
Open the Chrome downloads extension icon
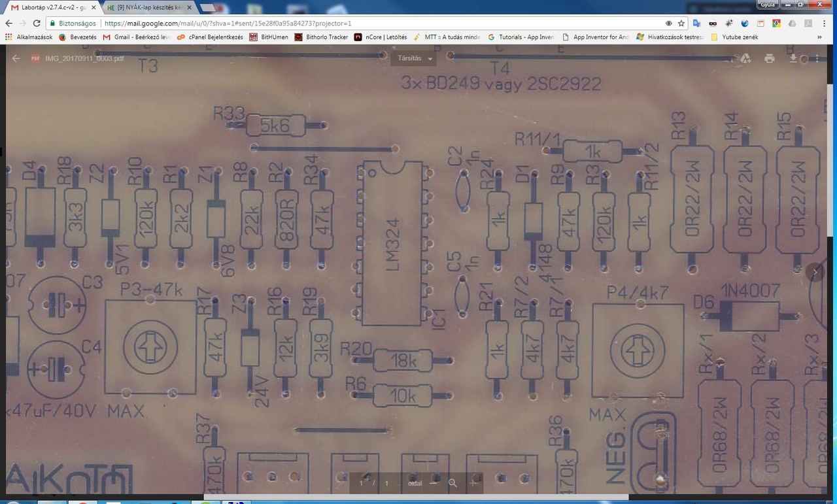[x=776, y=23]
